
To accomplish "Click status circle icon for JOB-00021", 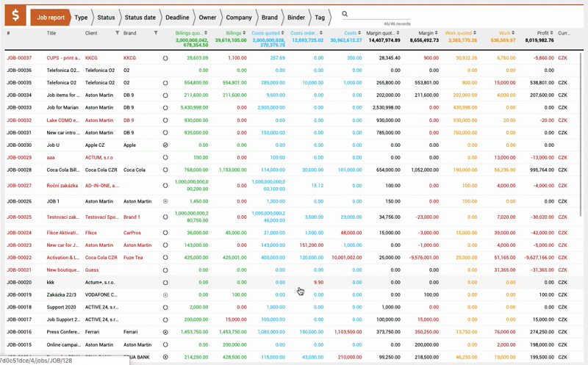I will pos(165,270).
